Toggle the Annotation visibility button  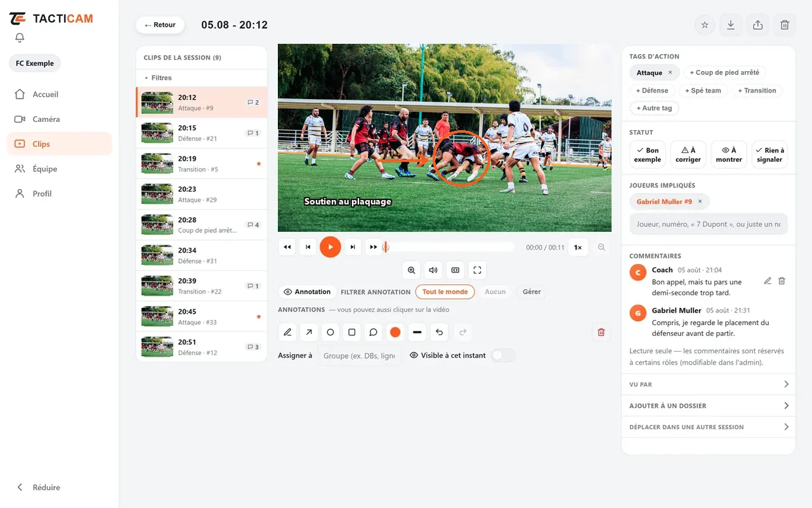tap(308, 292)
